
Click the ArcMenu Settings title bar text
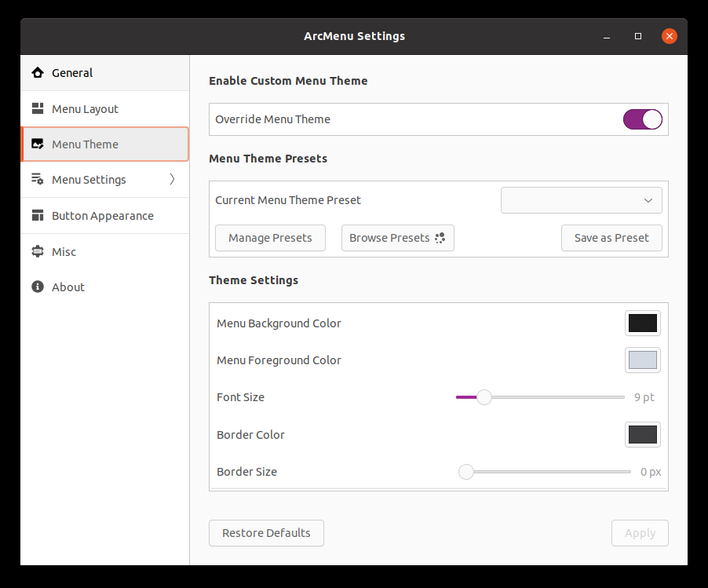pyautogui.click(x=355, y=36)
